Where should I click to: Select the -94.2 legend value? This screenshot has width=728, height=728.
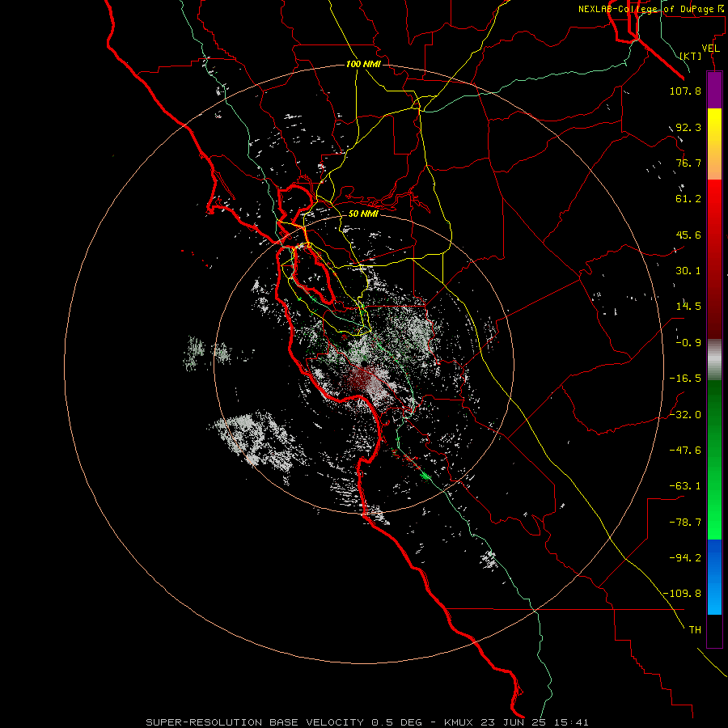[685, 558]
